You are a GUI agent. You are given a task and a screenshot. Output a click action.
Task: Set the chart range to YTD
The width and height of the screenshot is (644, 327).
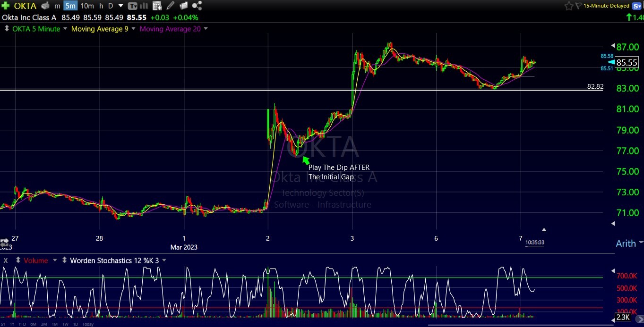22,324
